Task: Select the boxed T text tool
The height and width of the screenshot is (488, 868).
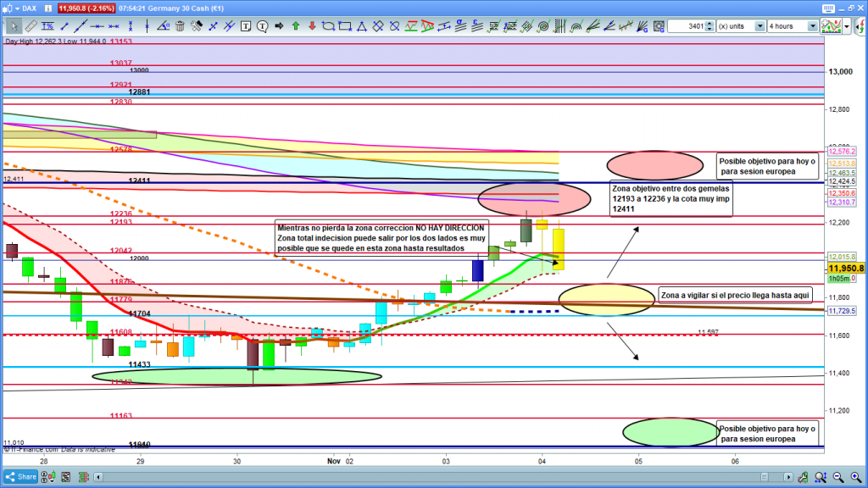Action: point(247,26)
